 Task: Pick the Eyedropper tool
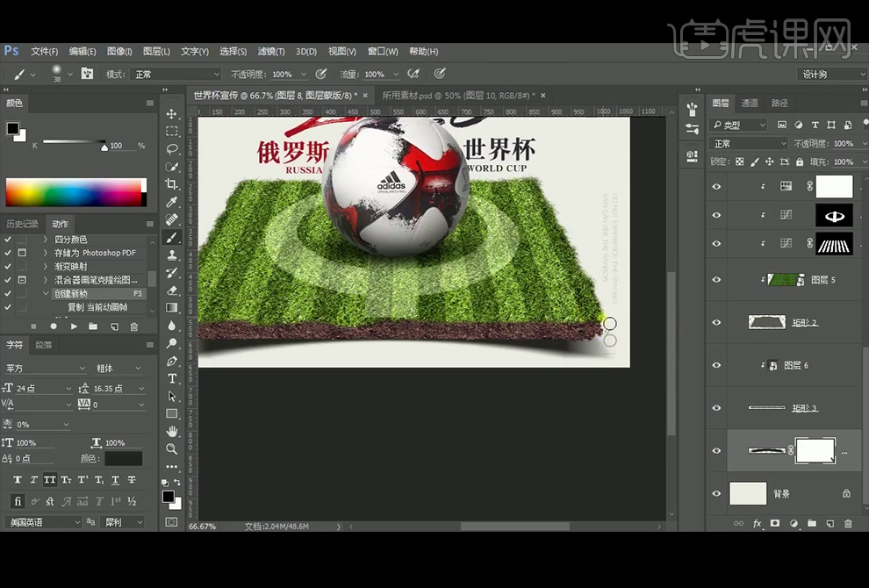pyautogui.click(x=172, y=202)
